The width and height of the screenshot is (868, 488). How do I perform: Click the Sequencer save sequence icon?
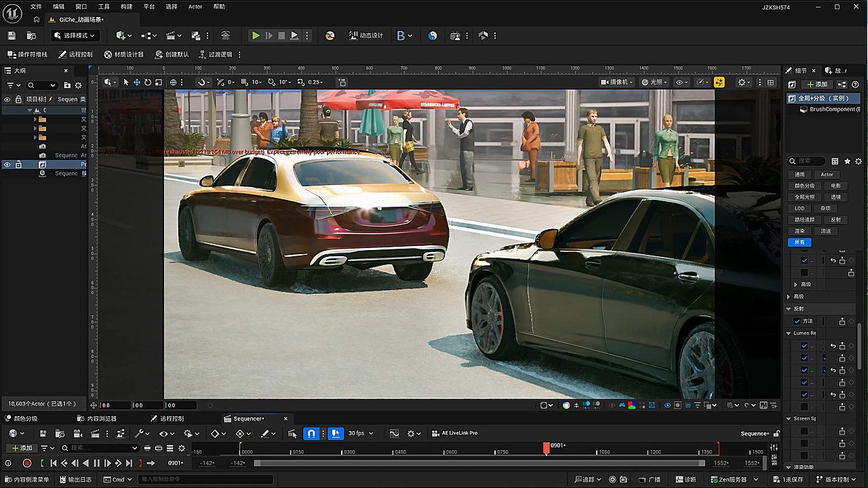click(x=43, y=433)
